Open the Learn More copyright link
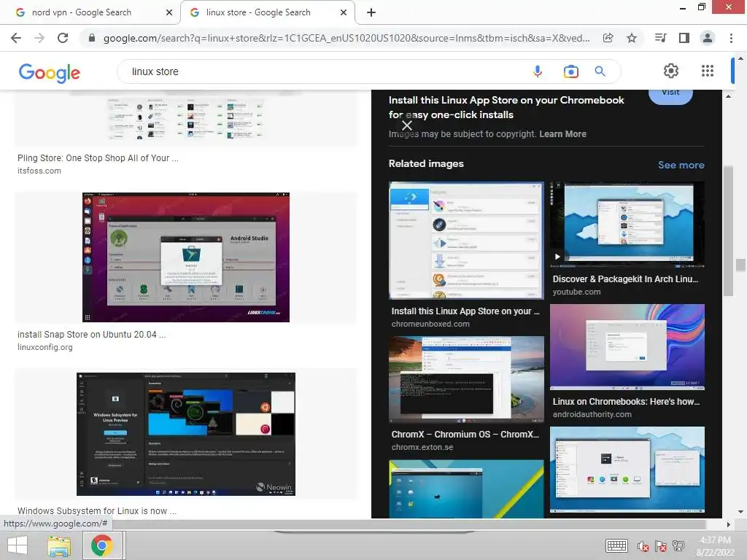 tap(562, 134)
